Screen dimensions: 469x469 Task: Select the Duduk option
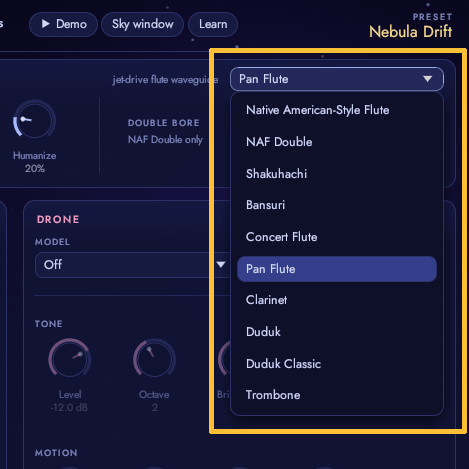coord(337,332)
